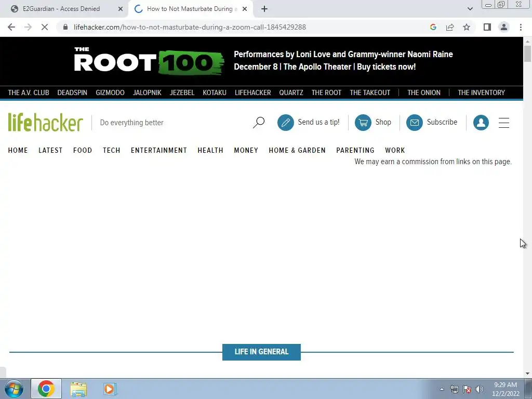Open the Windows Start menu
Screen dimensions: 532x399
(x=14, y=389)
